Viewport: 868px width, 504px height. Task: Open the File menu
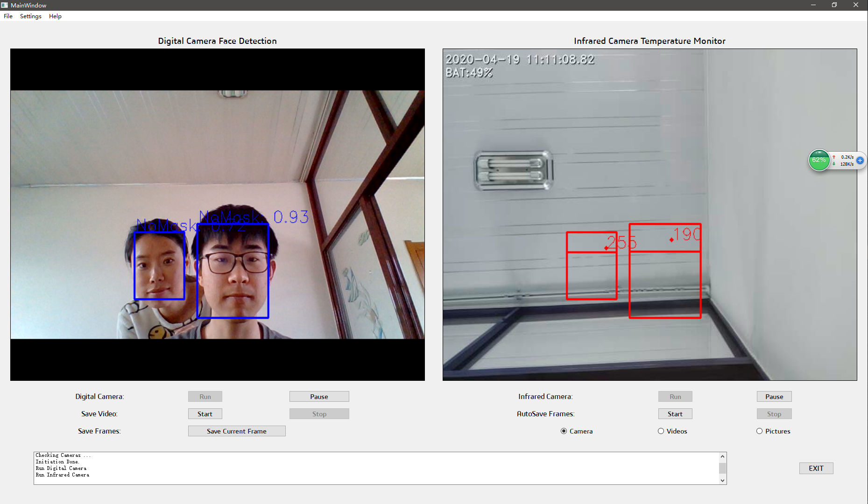point(8,16)
